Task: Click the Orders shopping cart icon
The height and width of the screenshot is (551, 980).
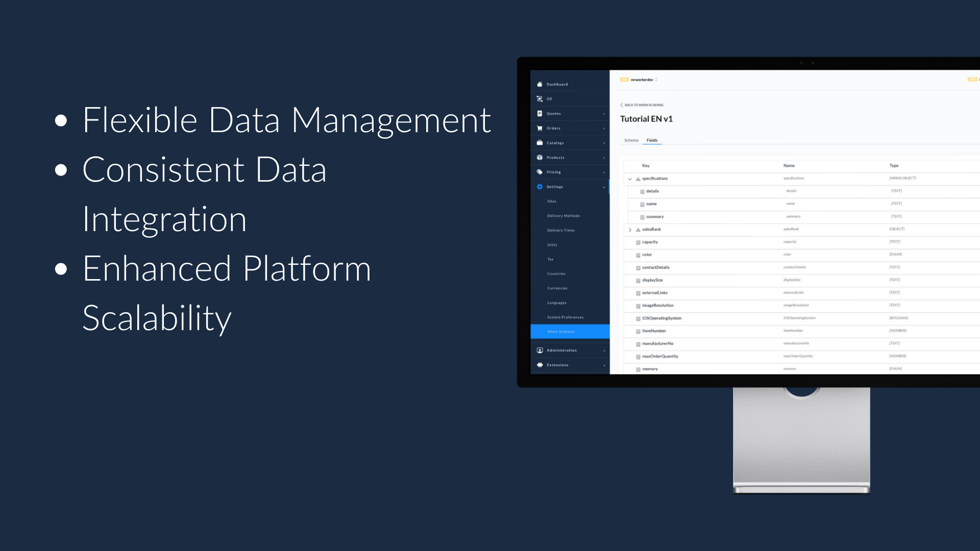Action: coord(540,128)
